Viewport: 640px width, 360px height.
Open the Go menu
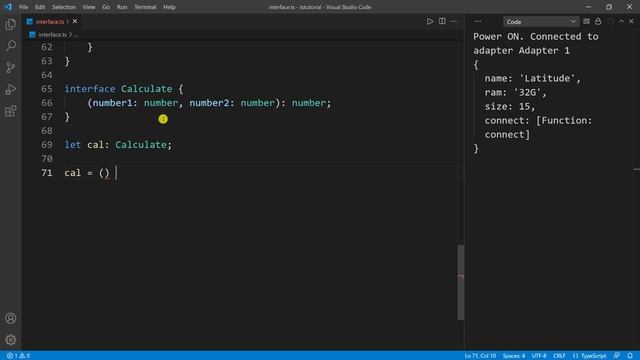click(x=106, y=7)
